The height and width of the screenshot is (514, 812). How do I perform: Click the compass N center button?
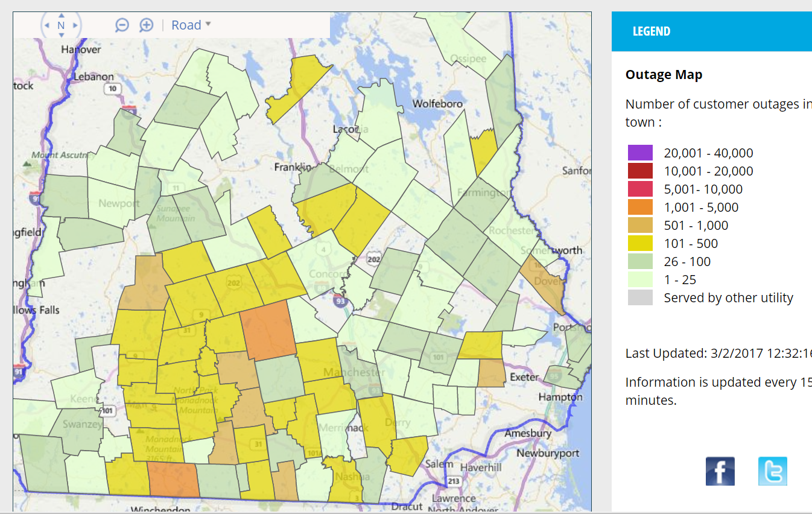[61, 25]
